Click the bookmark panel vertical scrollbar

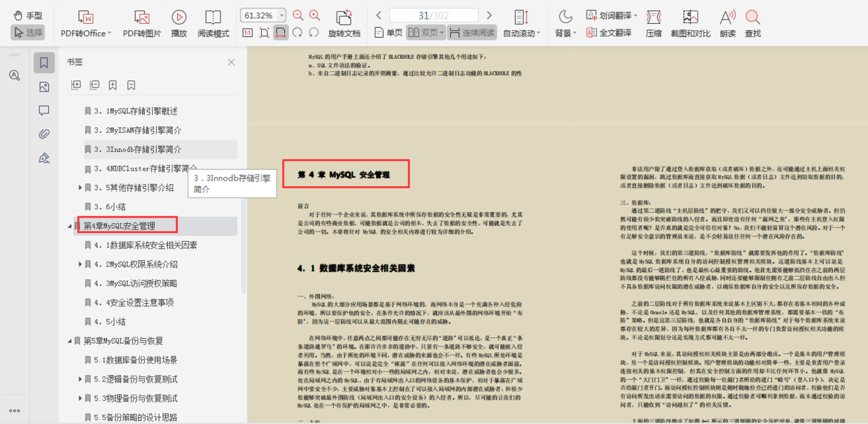[x=244, y=244]
